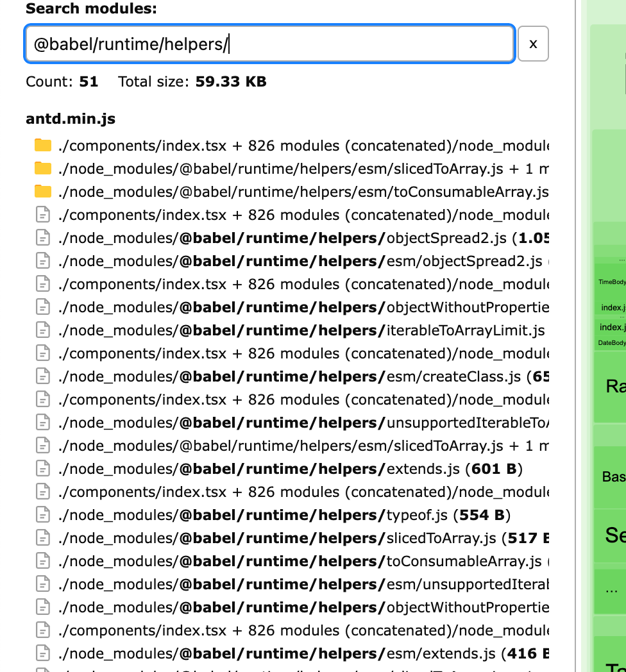Click the file icon next to extends.js
The width and height of the screenshot is (626, 672).
(x=42, y=469)
